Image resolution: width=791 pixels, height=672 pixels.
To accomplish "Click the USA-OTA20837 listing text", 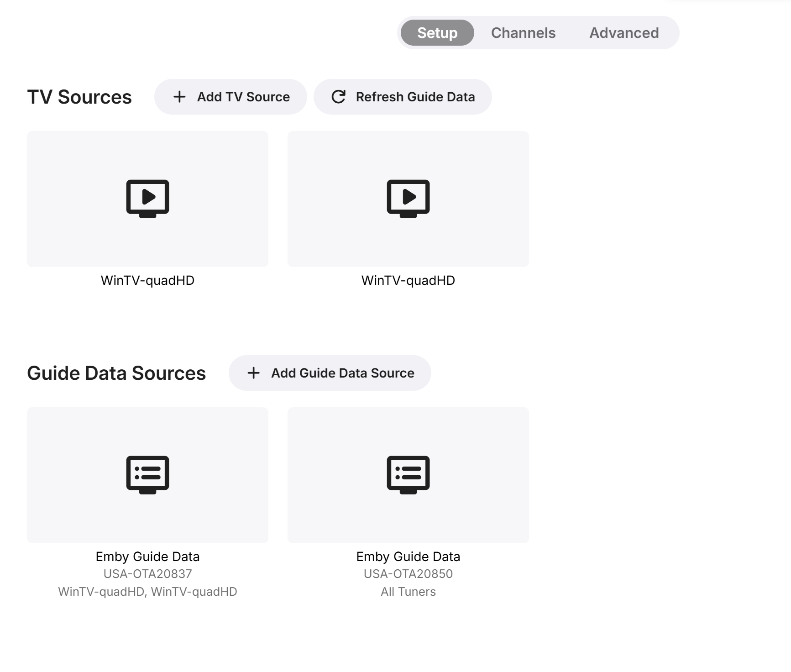I will click(x=147, y=574).
